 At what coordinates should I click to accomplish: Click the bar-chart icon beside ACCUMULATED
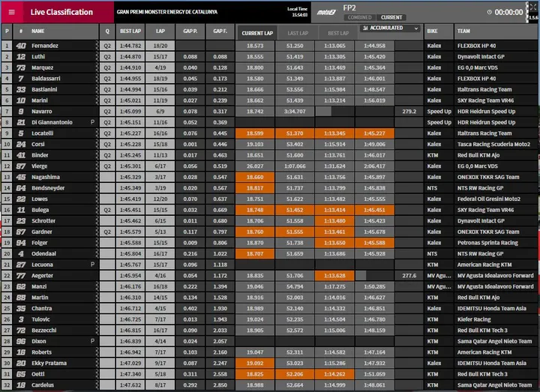[x=365, y=28]
